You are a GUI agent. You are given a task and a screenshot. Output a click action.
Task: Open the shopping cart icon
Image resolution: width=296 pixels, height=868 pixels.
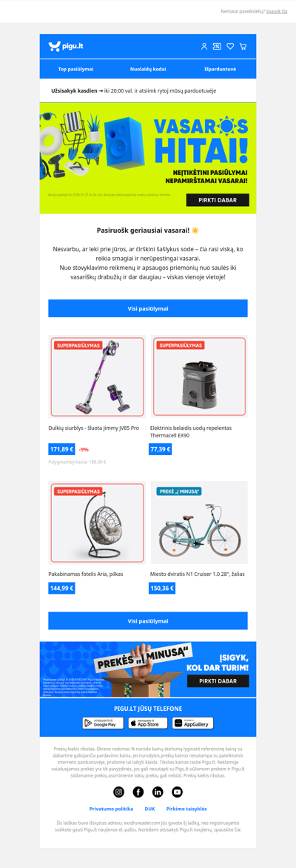243,47
